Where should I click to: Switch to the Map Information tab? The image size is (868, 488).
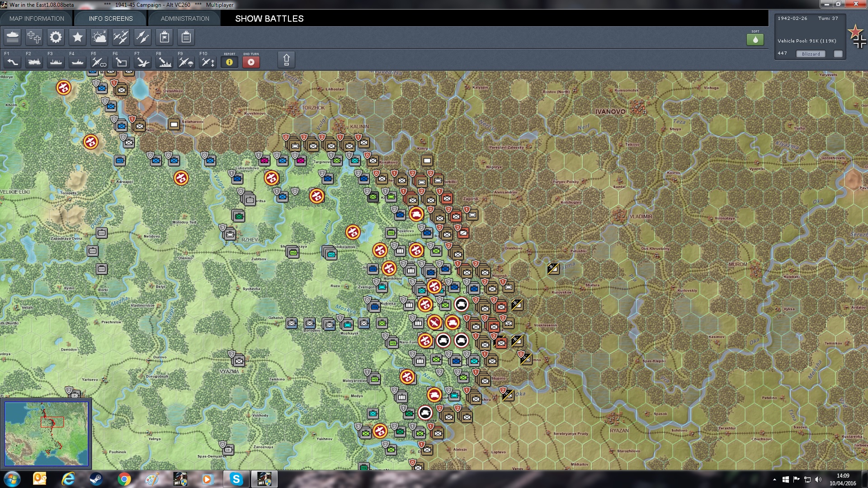[x=37, y=19]
